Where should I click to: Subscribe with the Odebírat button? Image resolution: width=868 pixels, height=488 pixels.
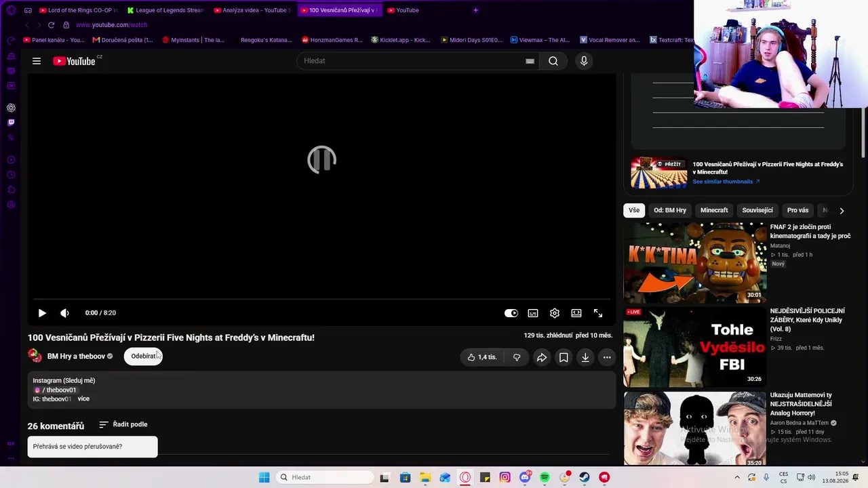143,357
